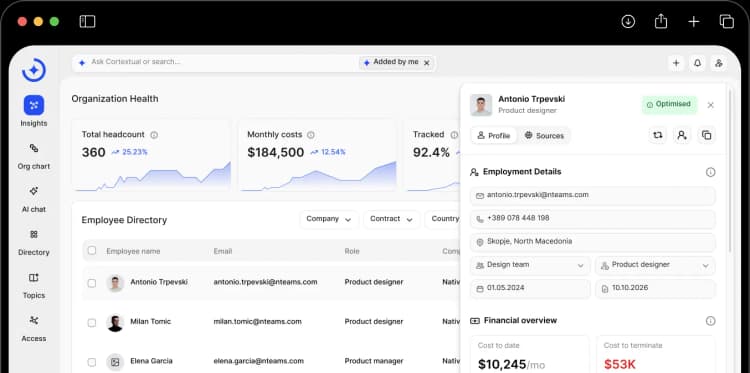The image size is (750, 373).
Task: Click the $53K cost to terminate value
Action: 619,364
